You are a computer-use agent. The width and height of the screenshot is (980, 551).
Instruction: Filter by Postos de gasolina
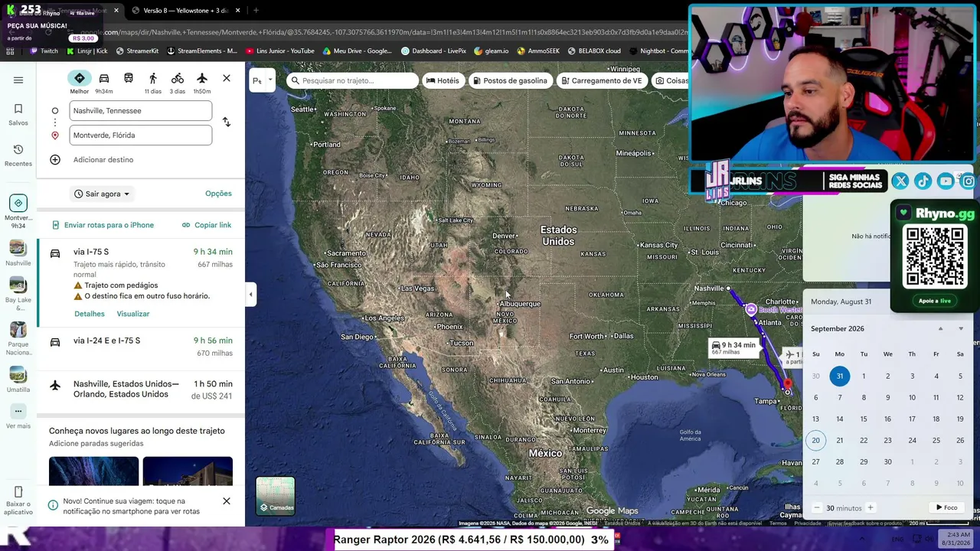click(x=510, y=80)
